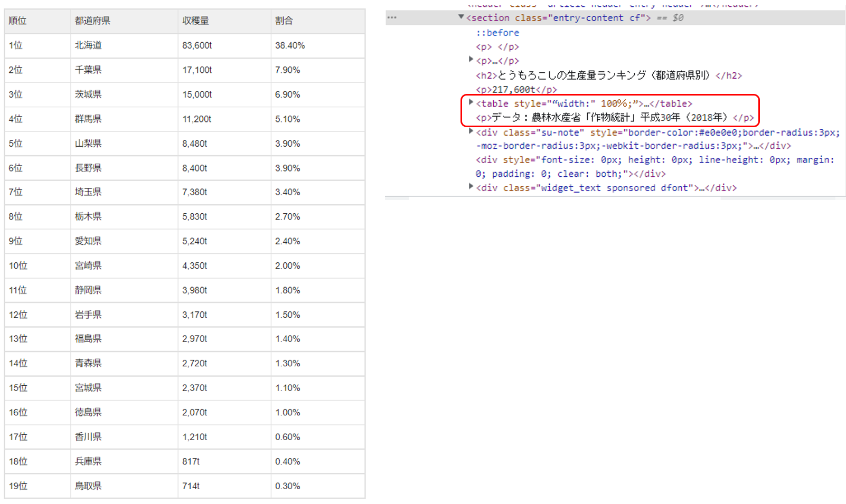Click the 都道府県 column header
Viewport: 846px width, 504px height.
click(x=124, y=21)
